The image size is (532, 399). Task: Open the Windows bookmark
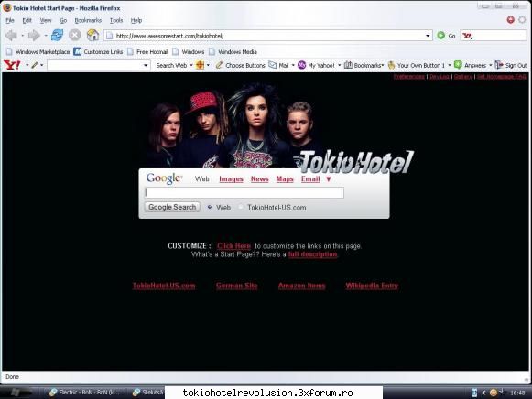[189, 52]
